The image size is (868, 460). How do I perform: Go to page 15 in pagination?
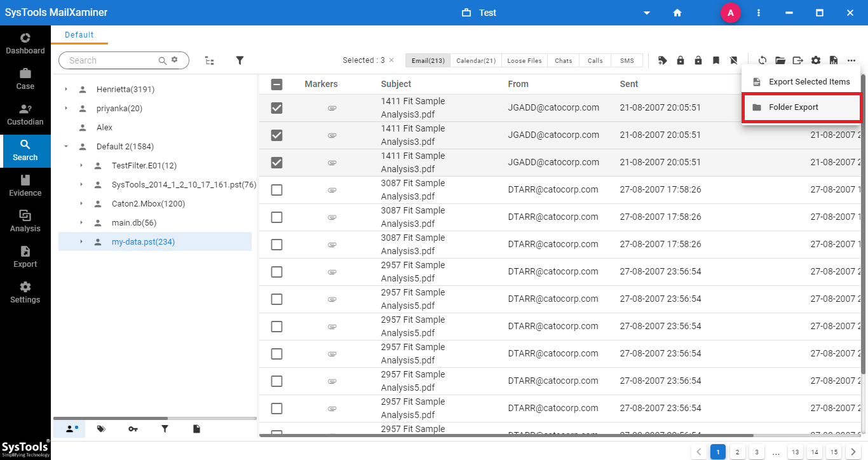(833, 452)
